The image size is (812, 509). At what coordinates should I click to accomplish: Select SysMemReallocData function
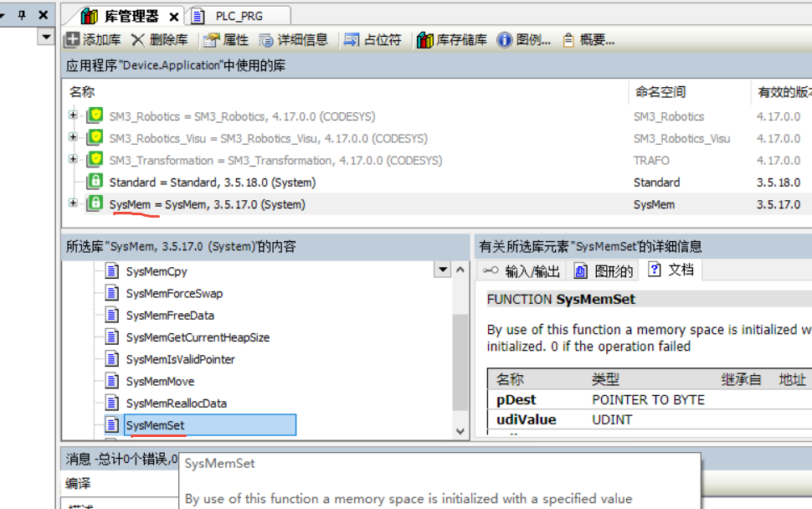point(176,404)
